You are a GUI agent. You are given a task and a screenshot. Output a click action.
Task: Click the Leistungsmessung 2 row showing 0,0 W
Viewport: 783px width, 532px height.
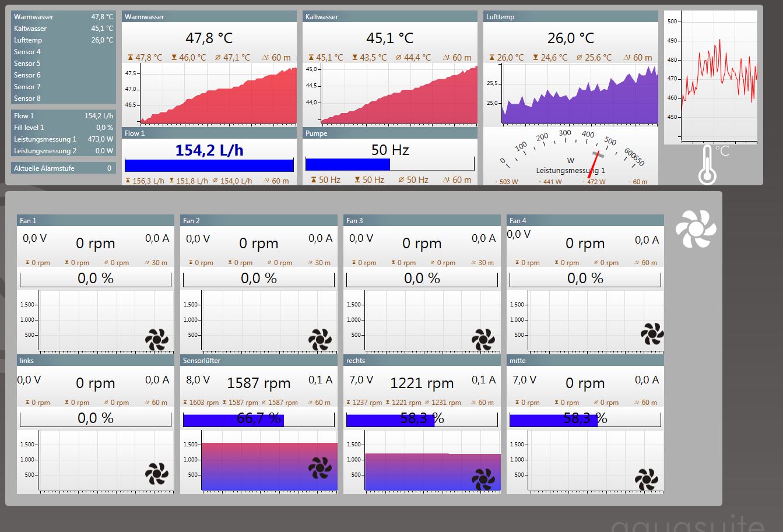(x=64, y=151)
